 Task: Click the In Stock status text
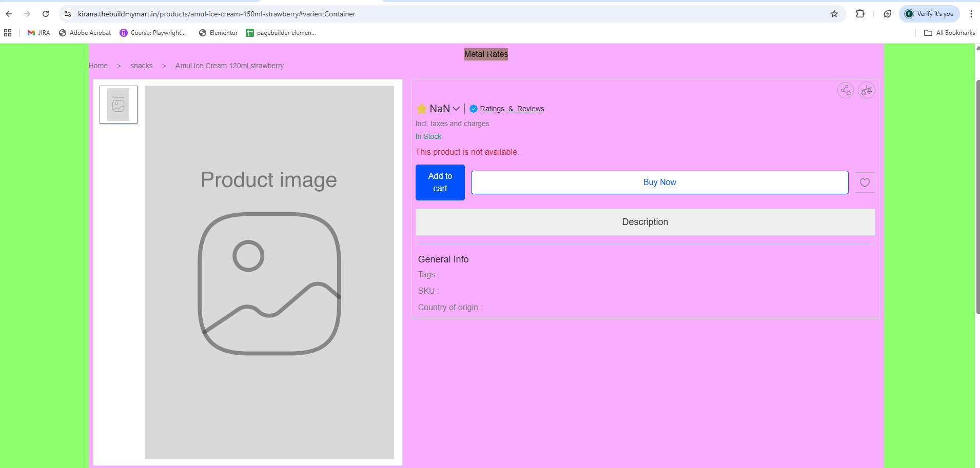[428, 136]
